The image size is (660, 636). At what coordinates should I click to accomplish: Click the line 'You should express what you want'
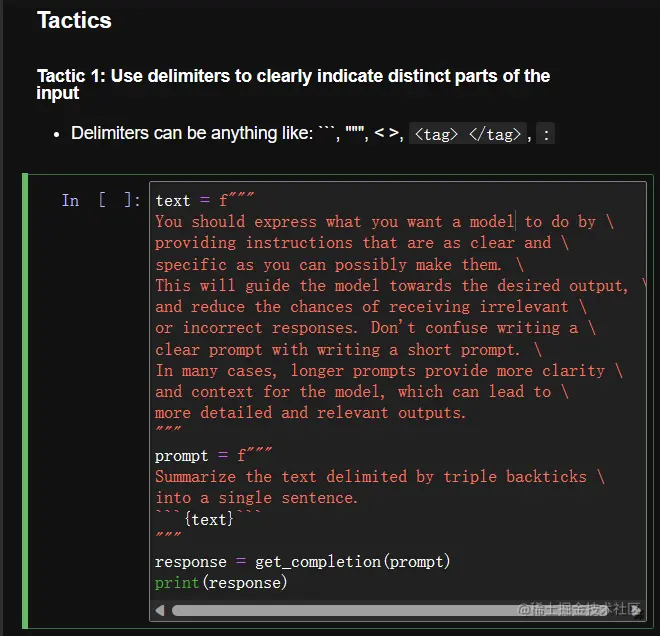pos(385,221)
